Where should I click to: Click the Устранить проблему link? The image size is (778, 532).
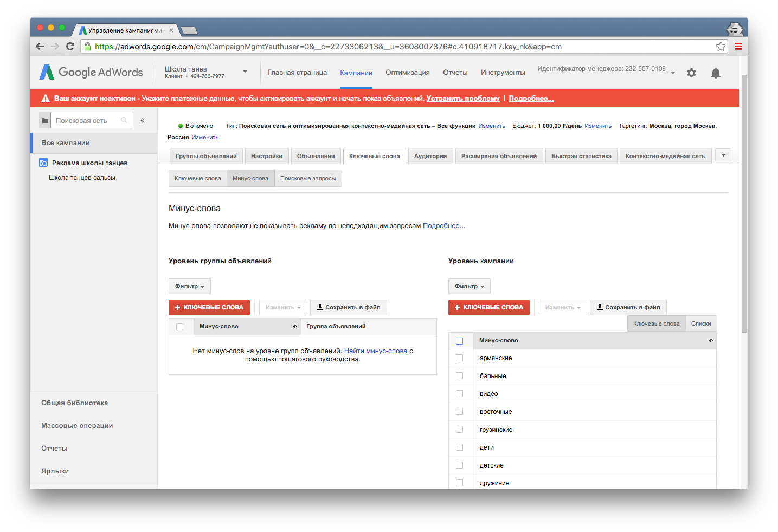click(x=463, y=99)
